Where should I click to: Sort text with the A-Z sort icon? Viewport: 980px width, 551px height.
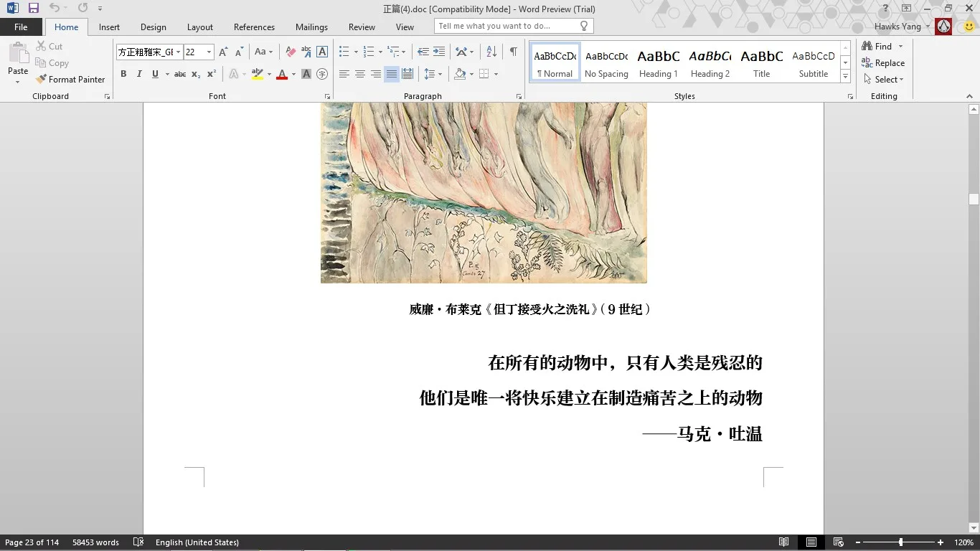(491, 52)
